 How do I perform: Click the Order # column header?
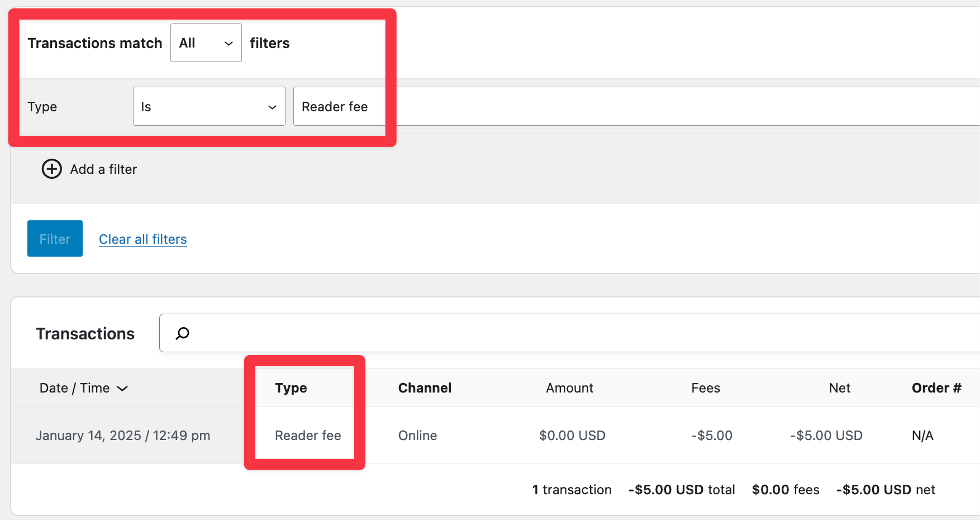coord(936,387)
